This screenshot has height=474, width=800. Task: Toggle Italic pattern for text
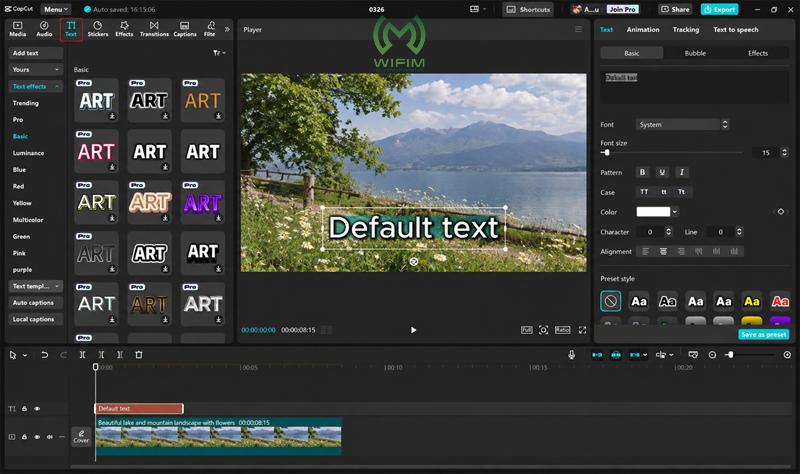click(682, 172)
